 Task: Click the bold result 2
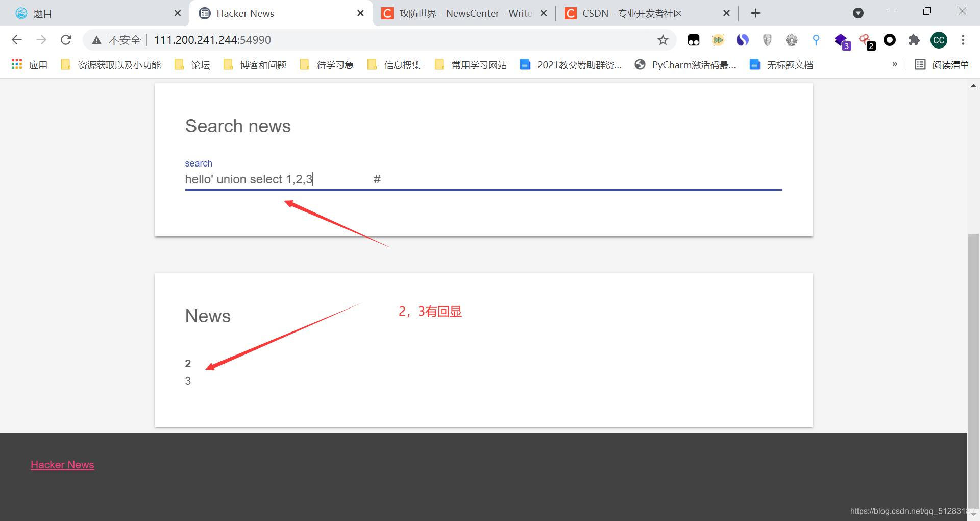tap(188, 364)
